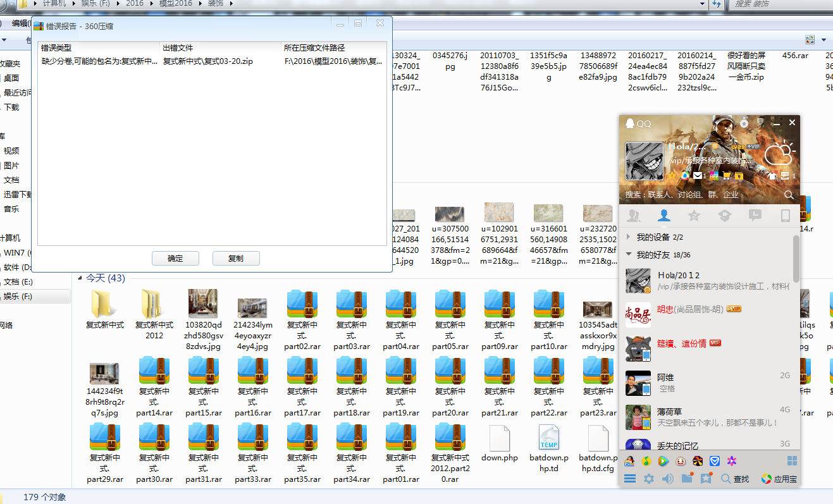Open the QQ app manager grid icon
This screenshot has height=504, width=833.
[x=792, y=461]
